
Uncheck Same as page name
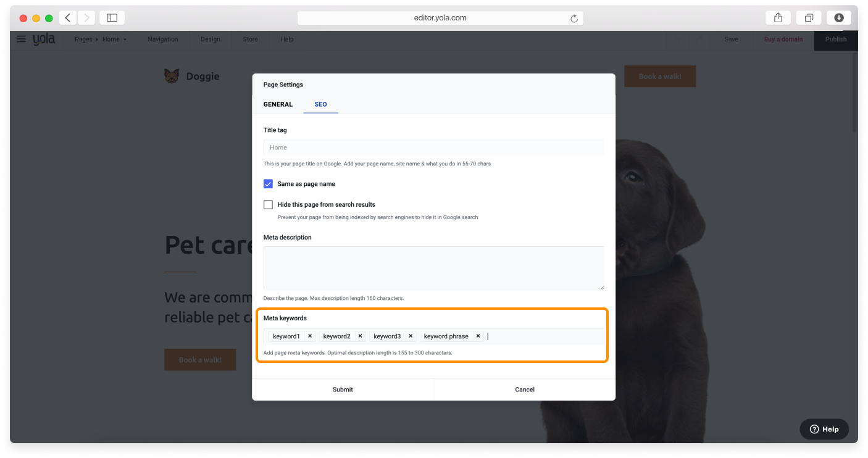268,183
